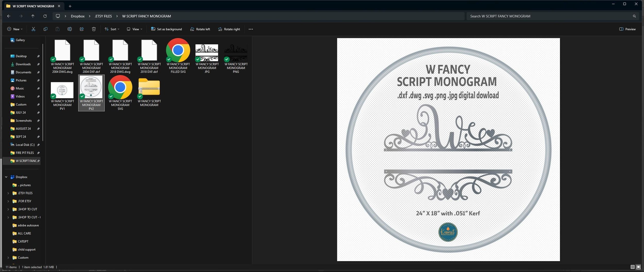Open child support folder in tree

(x=27, y=250)
